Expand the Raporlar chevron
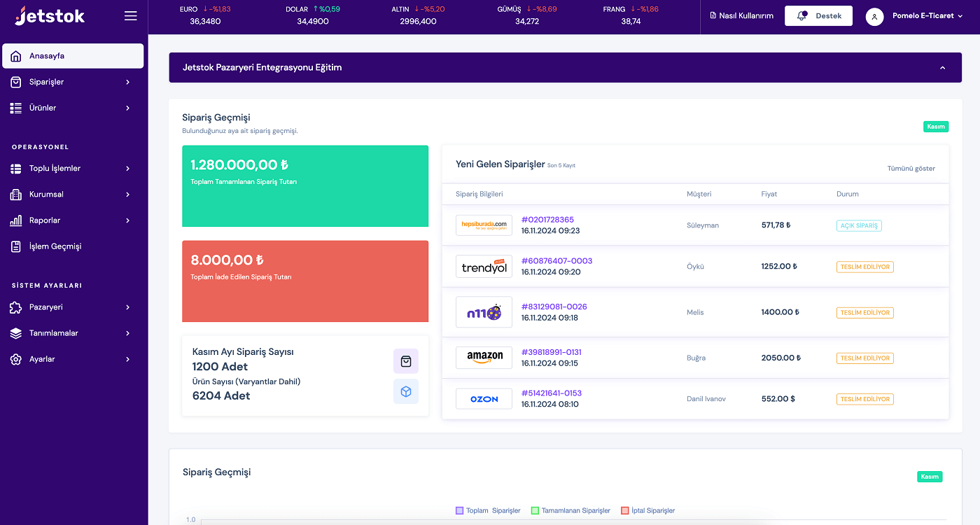980x525 pixels. (x=128, y=220)
